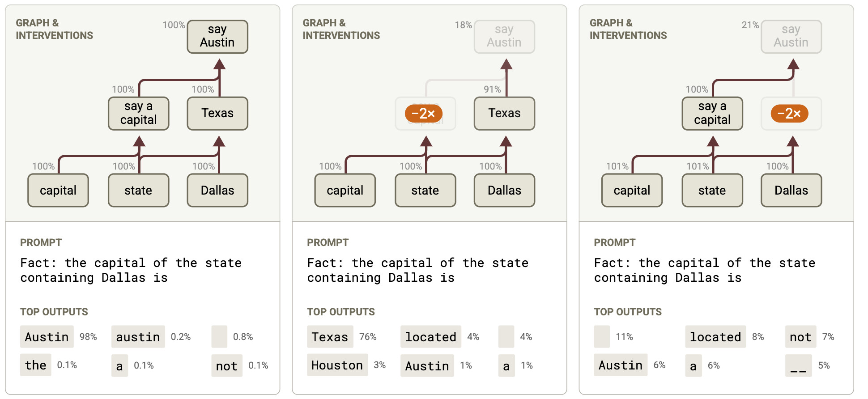Screen dimensions: 868x399
Task: Select 'Austin' 98% output token in left panel
Action: (x=47, y=337)
